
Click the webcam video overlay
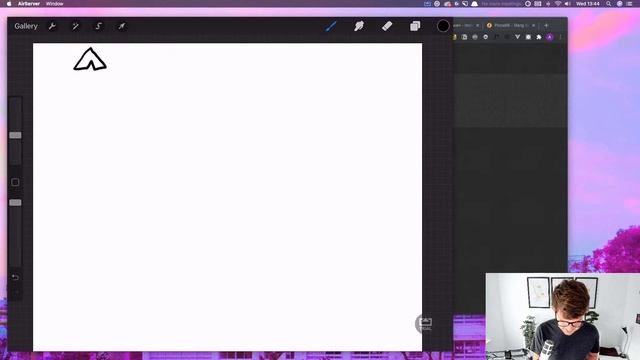pyautogui.click(x=563, y=316)
